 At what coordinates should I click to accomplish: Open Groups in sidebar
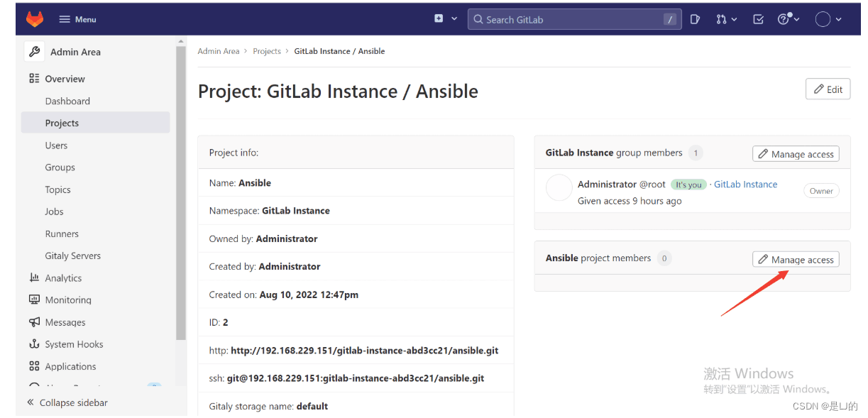pos(60,167)
